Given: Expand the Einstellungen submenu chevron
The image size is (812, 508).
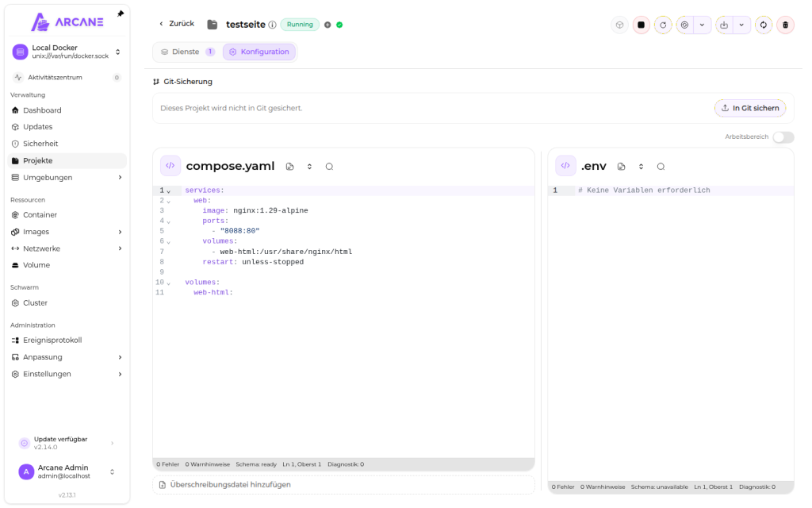Looking at the screenshot, I should click(120, 374).
